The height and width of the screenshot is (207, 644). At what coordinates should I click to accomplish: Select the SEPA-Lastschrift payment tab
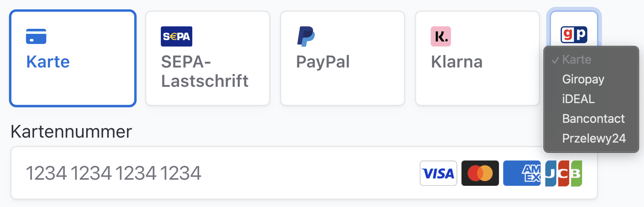coord(208,58)
